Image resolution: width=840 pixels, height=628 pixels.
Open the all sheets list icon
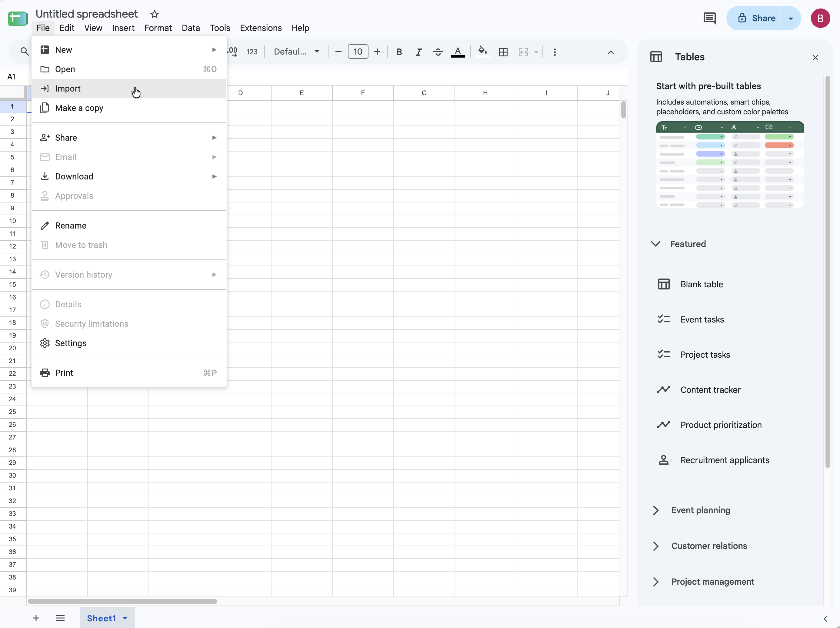[60, 618]
